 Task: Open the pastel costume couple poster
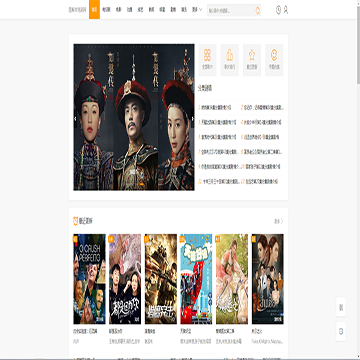pyautogui.click(x=232, y=279)
